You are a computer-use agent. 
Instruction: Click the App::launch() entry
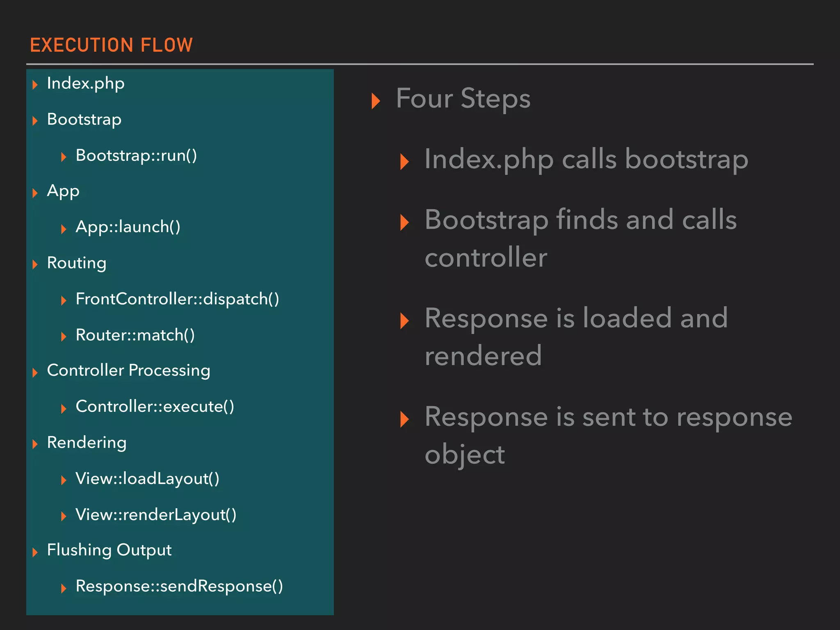coord(128,227)
